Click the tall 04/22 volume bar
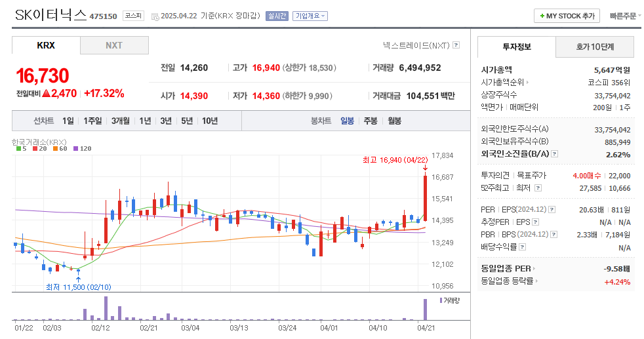 (426, 309)
